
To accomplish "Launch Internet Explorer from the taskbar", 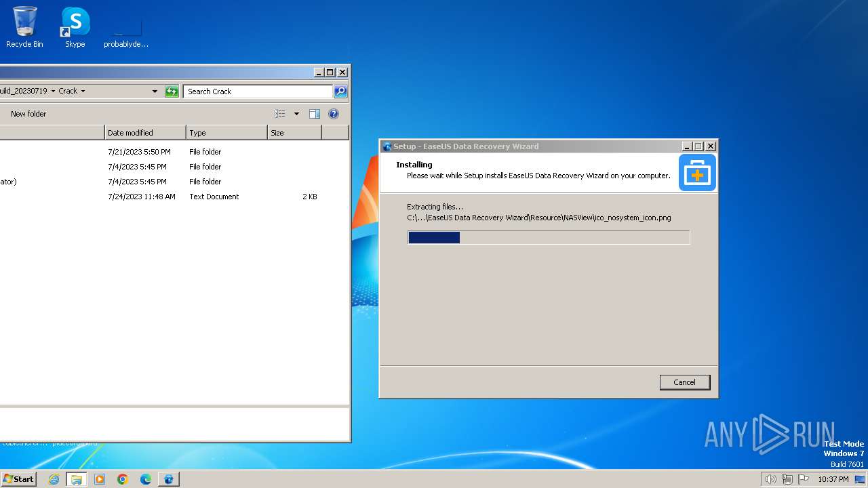I will pyautogui.click(x=54, y=479).
